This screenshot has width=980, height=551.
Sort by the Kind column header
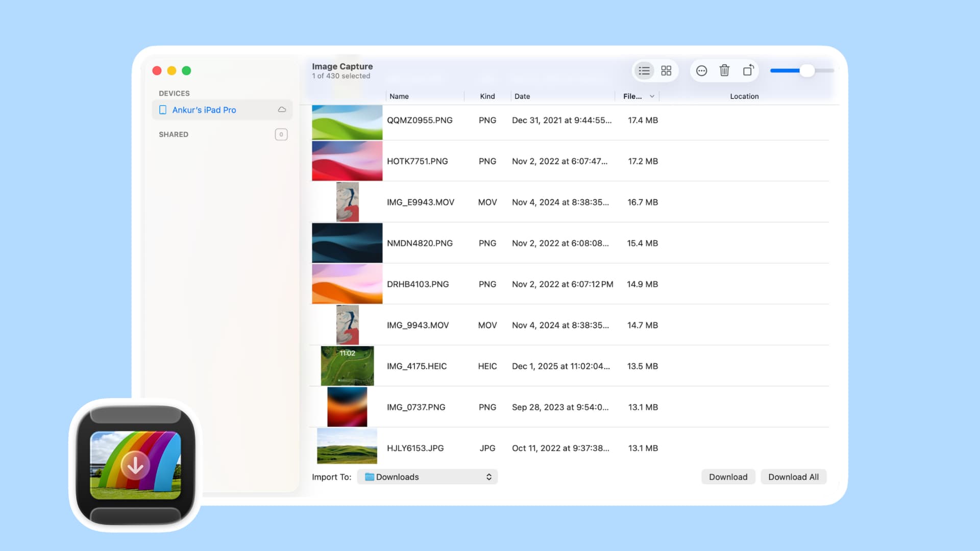coord(487,96)
